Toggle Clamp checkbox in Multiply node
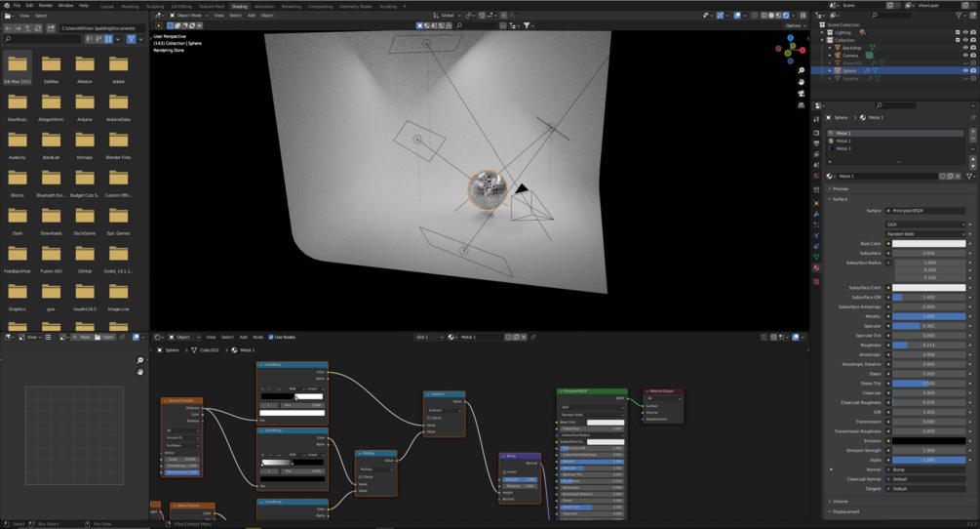This screenshot has width=980, height=529. [x=361, y=476]
